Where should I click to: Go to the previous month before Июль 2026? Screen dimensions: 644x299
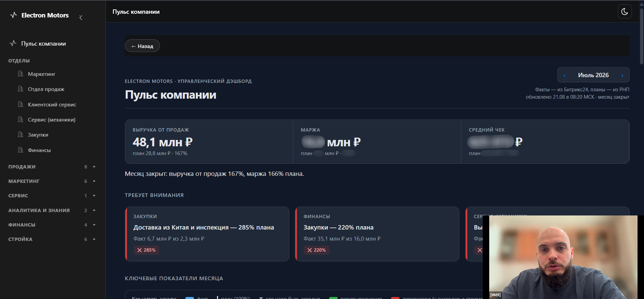tap(564, 76)
